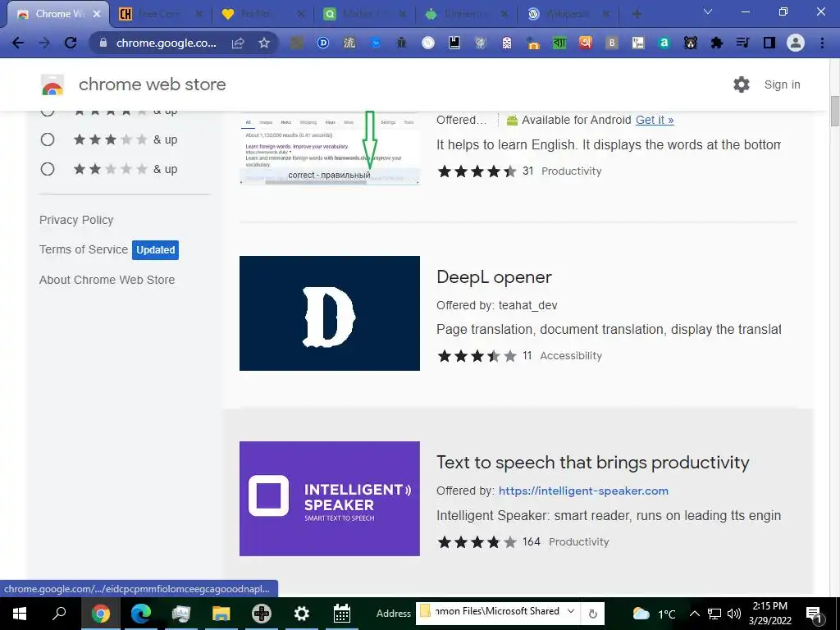Image resolution: width=840 pixels, height=630 pixels.
Task: Click the bug extension icon
Action: click(x=401, y=43)
